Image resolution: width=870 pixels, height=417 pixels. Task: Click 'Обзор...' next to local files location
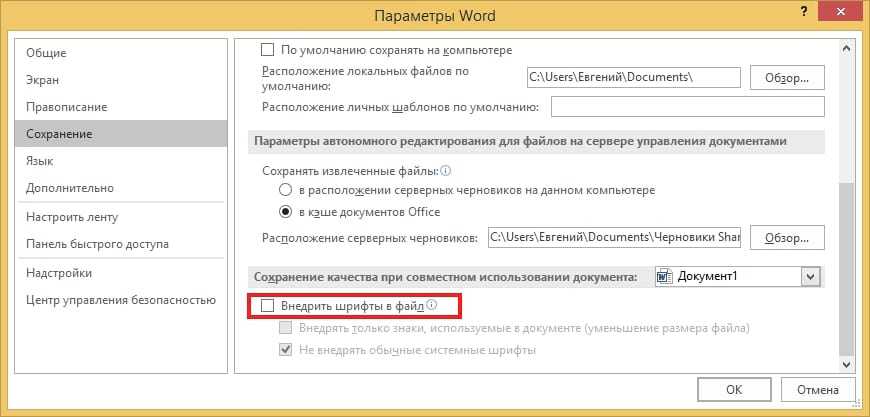pos(786,77)
